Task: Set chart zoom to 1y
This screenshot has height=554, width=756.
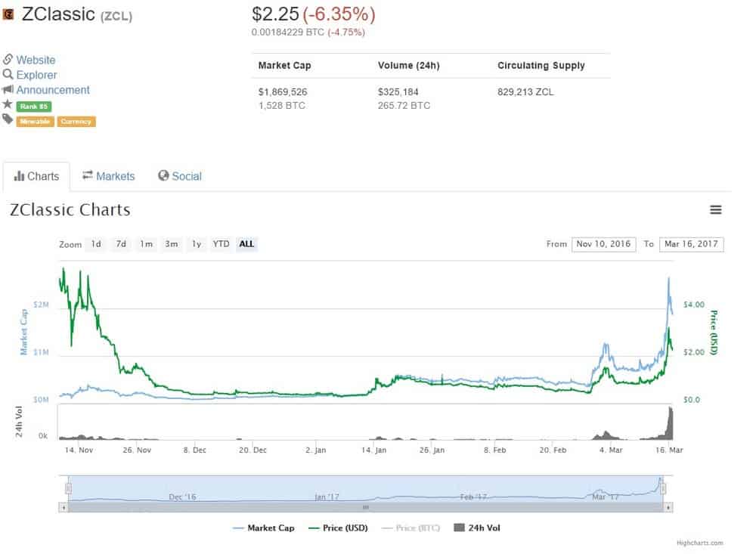Action: click(197, 244)
